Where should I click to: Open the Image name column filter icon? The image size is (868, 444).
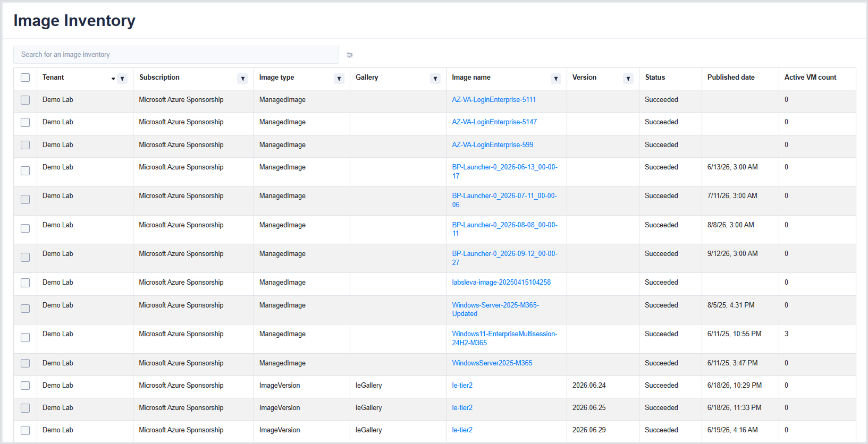(556, 79)
